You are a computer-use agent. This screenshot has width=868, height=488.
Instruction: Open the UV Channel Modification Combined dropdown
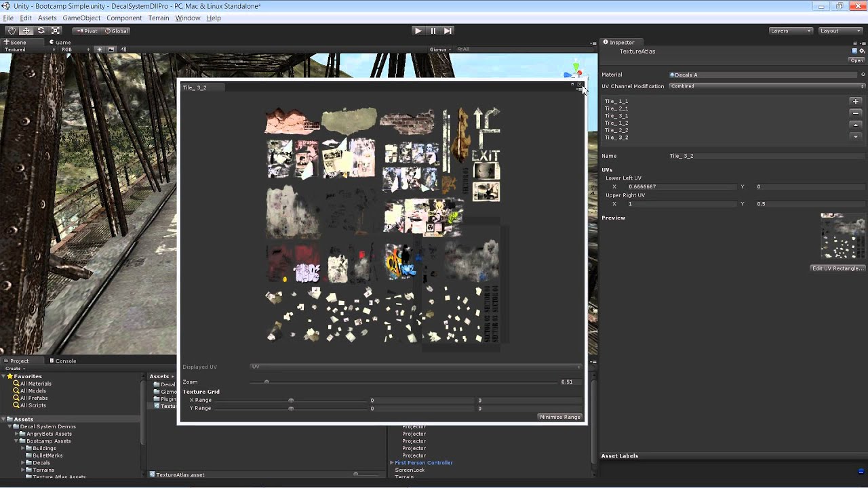point(766,86)
